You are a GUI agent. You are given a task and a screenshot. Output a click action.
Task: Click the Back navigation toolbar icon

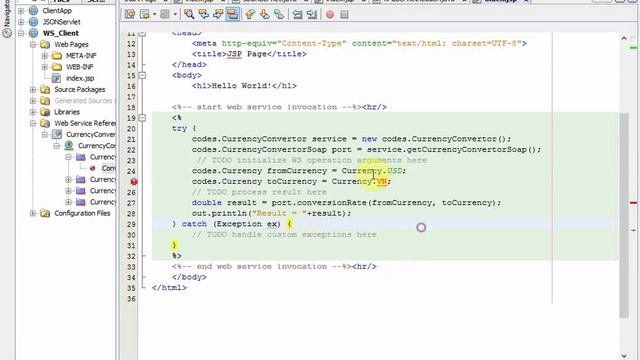pos(144,15)
